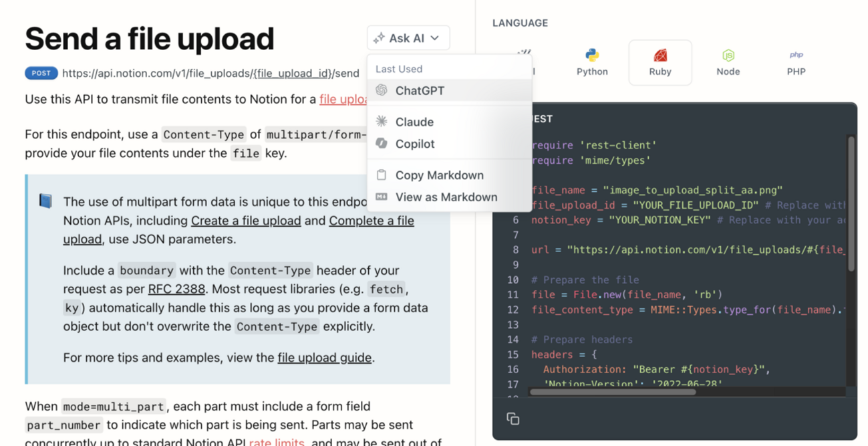The image size is (868, 446).
Task: Click the file_name assignment code line
Action: [657, 190]
